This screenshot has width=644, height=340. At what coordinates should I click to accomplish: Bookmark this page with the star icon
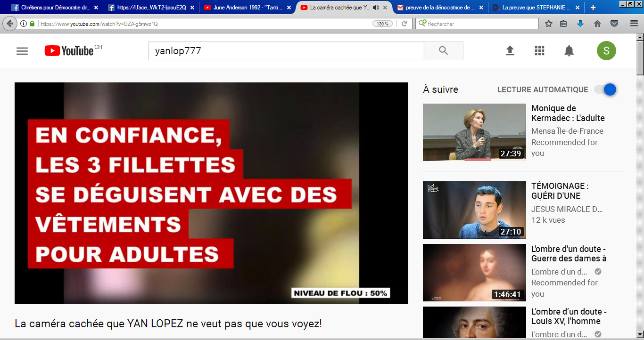549,24
